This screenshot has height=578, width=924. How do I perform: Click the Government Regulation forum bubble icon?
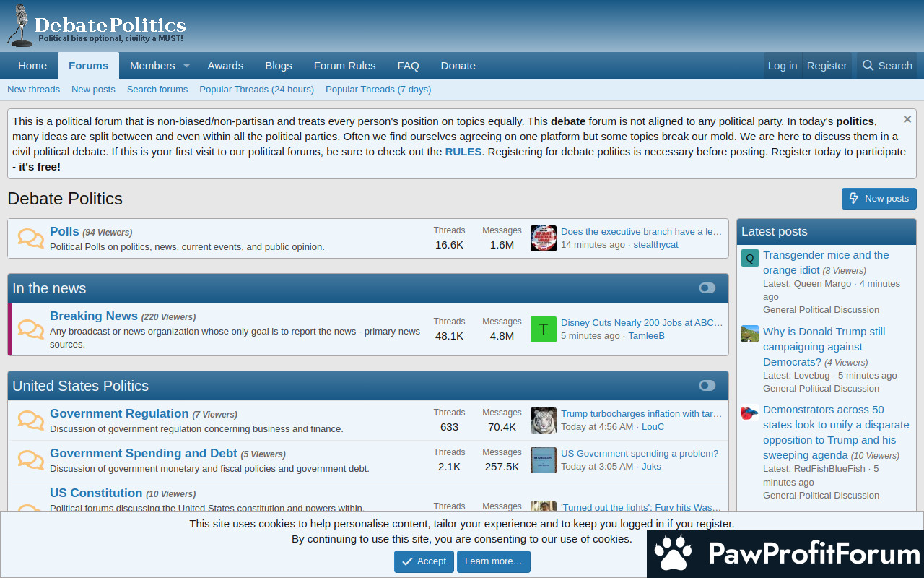pos(31,420)
